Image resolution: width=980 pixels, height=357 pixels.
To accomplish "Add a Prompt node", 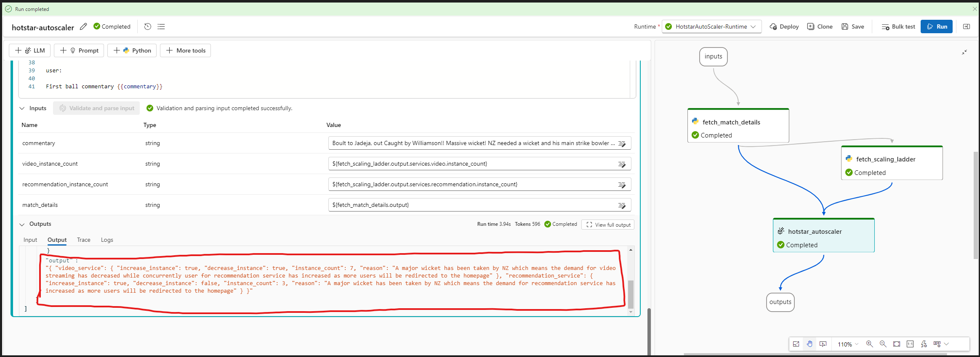I will 79,50.
